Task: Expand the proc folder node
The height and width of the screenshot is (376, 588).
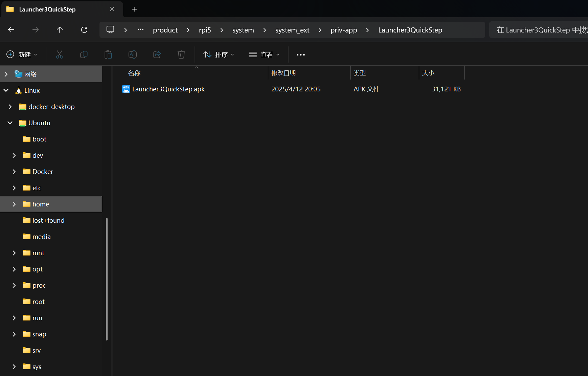Action: (14, 285)
